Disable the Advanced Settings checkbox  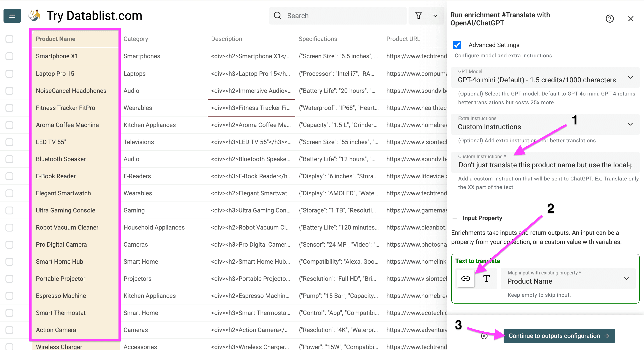tap(457, 45)
